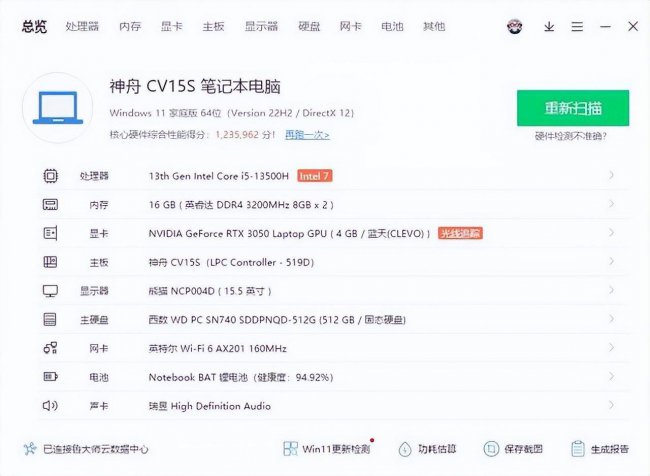Return to the 总览 overview tab
Image resolution: width=650 pixels, height=476 pixels.
(34, 27)
